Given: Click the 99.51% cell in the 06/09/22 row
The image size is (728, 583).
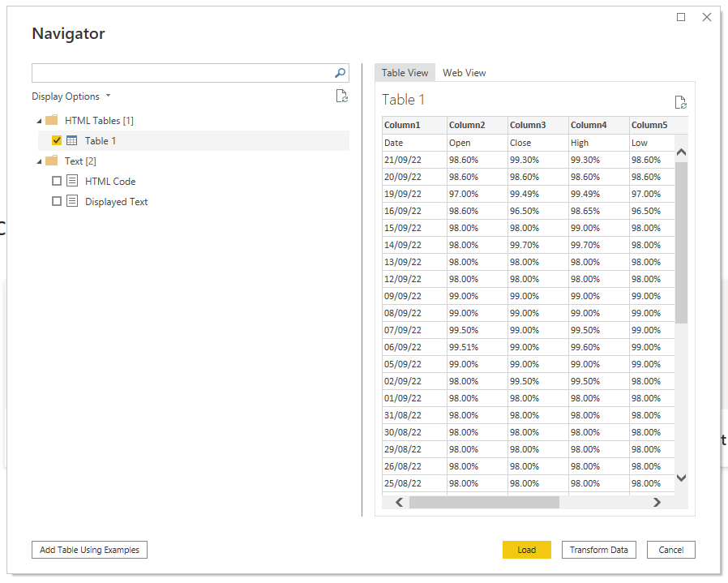Looking at the screenshot, I should pos(477,347).
